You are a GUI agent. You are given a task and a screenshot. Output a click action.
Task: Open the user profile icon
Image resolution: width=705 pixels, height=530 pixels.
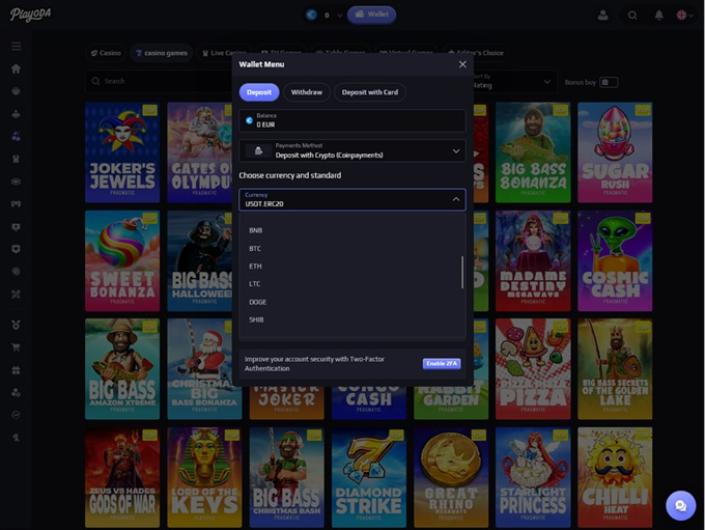click(x=602, y=15)
